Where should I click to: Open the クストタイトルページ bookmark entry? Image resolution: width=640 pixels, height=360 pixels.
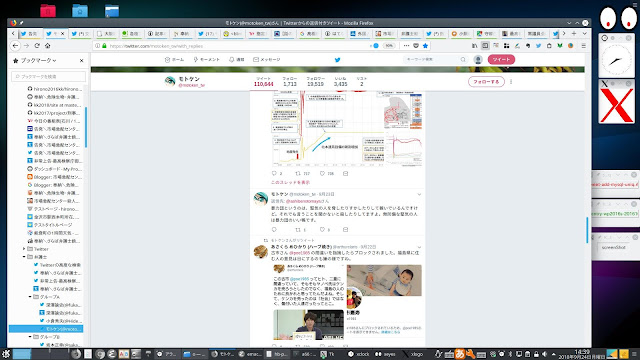point(50,224)
